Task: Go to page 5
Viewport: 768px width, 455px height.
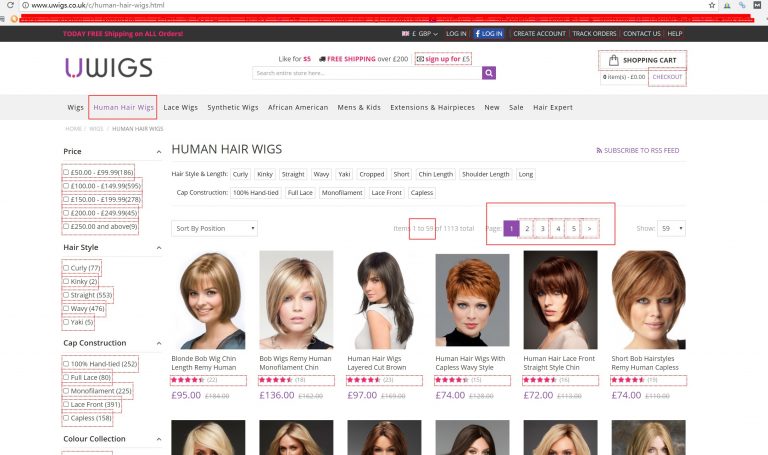Action: pos(574,228)
